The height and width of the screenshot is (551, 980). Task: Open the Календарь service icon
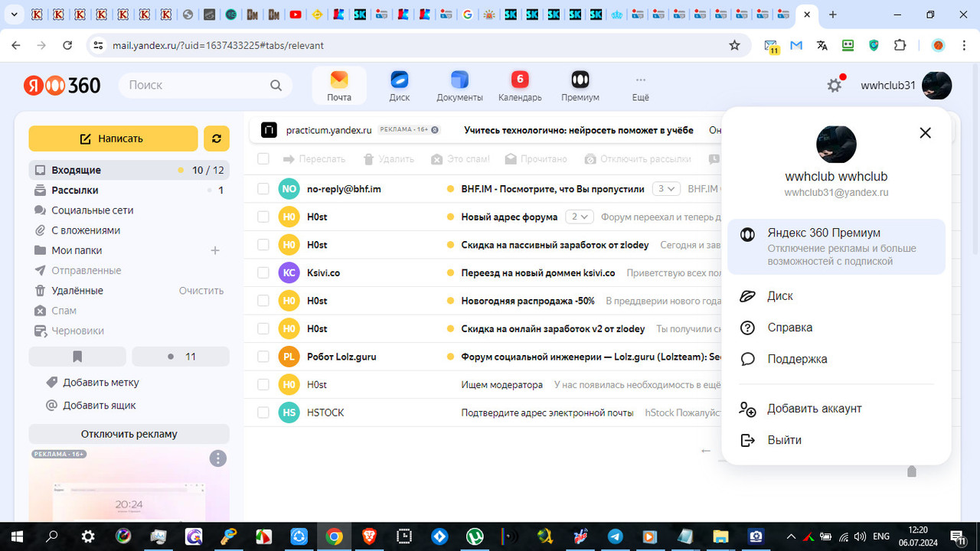pyautogui.click(x=520, y=86)
